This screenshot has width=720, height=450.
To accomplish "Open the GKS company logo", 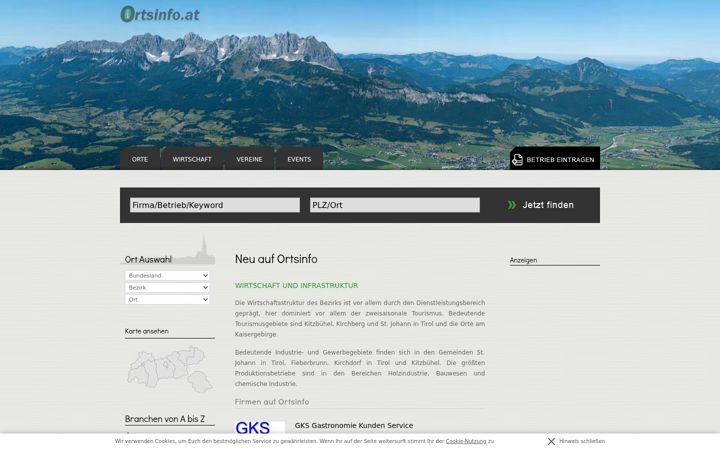I will [x=259, y=427].
